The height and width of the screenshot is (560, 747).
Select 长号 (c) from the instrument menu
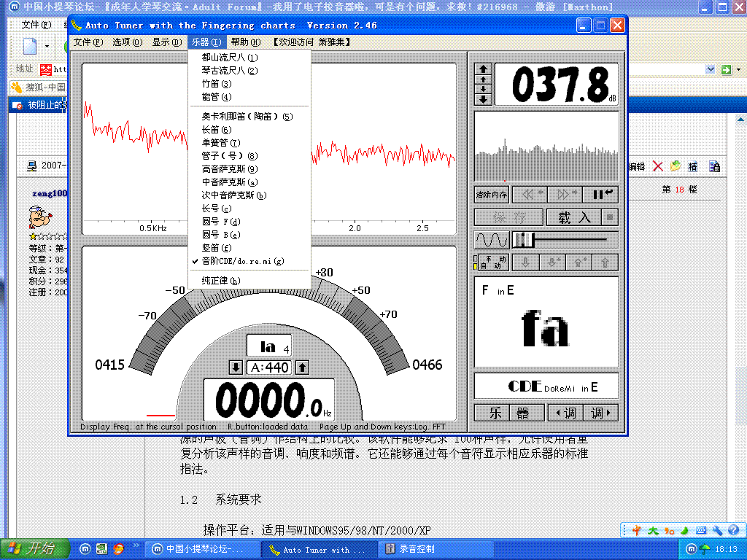pos(249,209)
